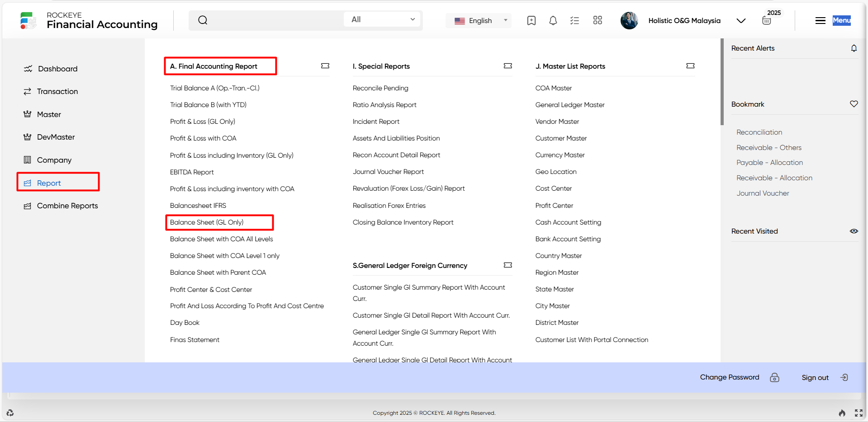This screenshot has height=422, width=868.
Task: Select Dashboard in the sidebar
Action: point(57,69)
